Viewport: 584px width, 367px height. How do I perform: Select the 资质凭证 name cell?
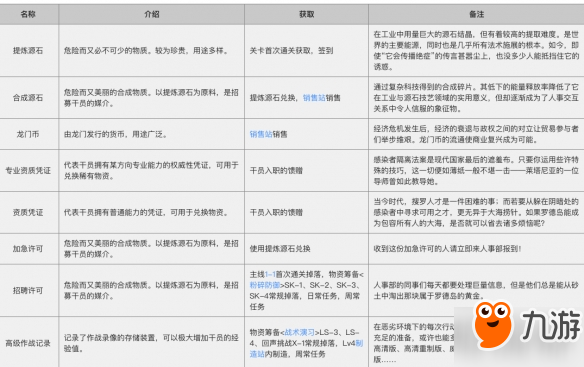point(28,212)
